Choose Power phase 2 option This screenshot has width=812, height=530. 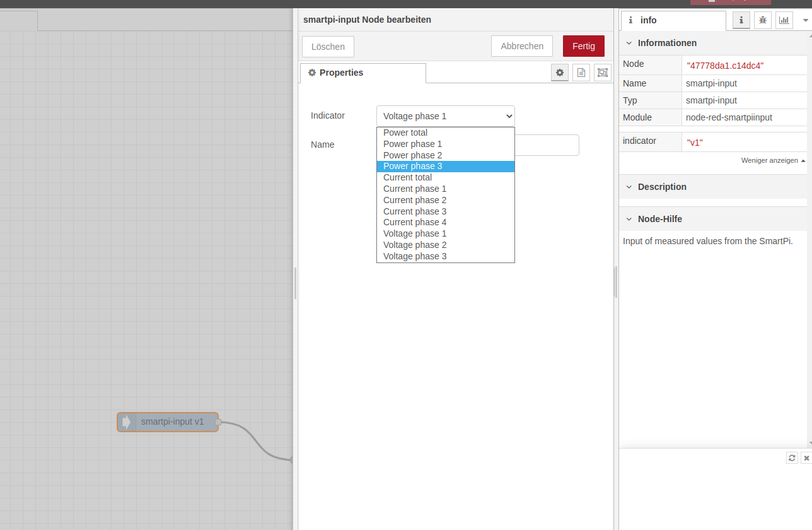[446, 155]
